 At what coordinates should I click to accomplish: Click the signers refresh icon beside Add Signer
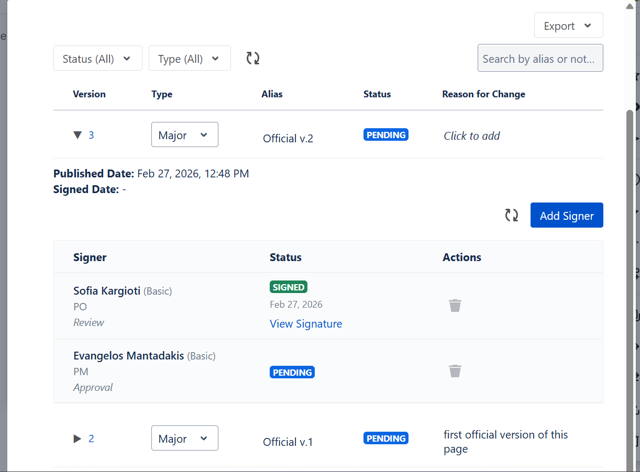[511, 215]
